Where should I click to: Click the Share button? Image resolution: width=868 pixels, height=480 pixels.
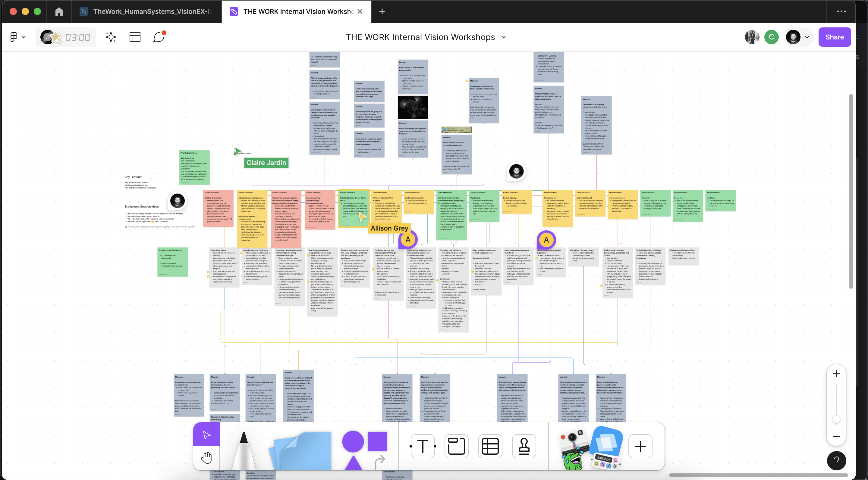[x=834, y=37]
